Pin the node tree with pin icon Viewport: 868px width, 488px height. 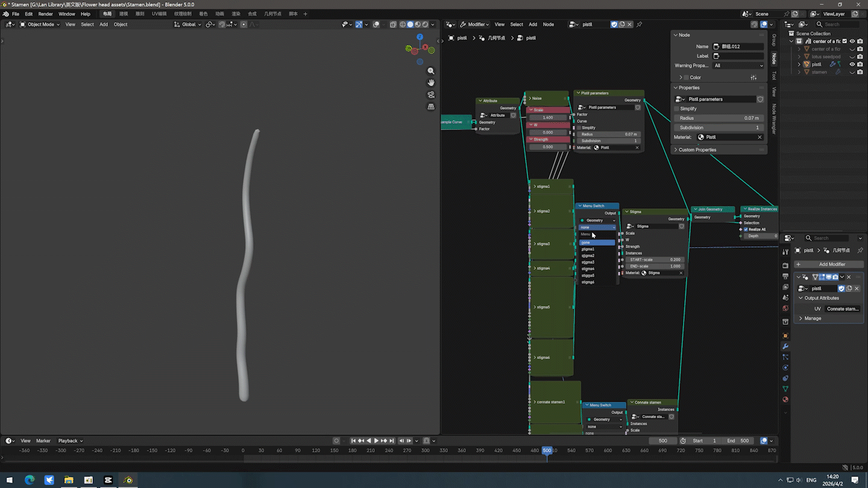tap(639, 25)
